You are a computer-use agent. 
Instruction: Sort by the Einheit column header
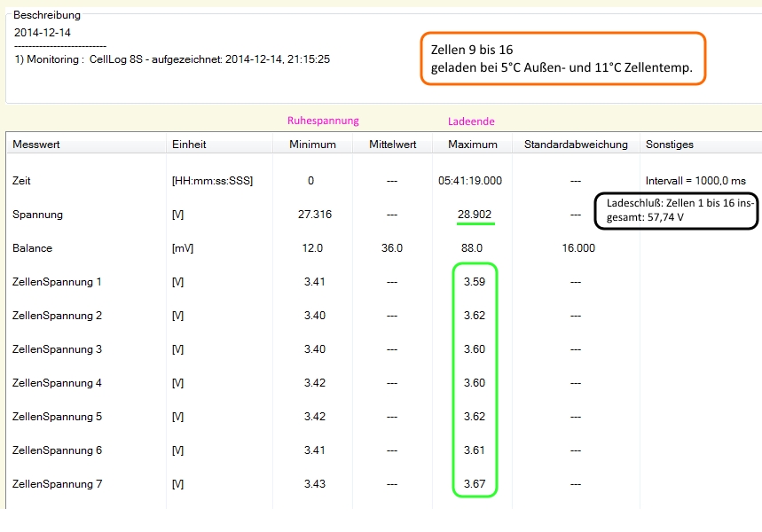pyautogui.click(x=189, y=145)
